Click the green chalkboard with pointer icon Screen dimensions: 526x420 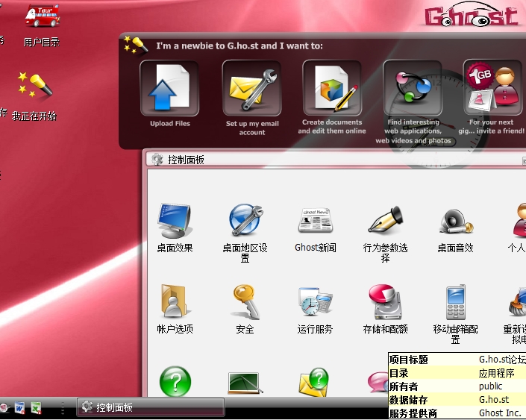245,383
